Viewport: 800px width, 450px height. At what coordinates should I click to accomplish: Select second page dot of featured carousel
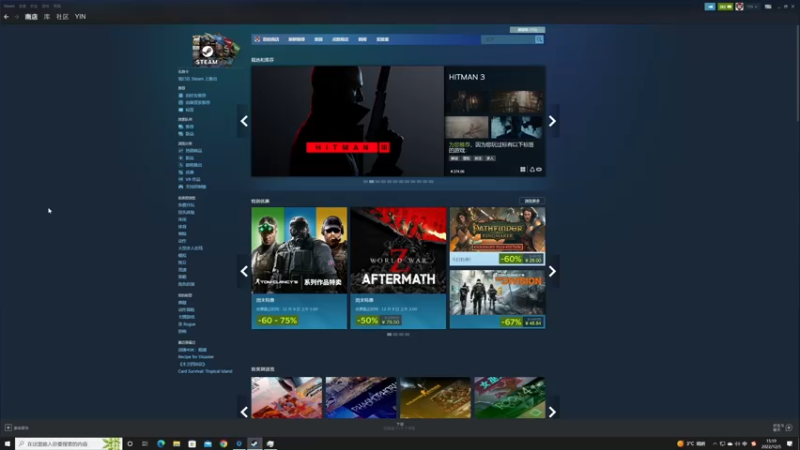point(371,182)
